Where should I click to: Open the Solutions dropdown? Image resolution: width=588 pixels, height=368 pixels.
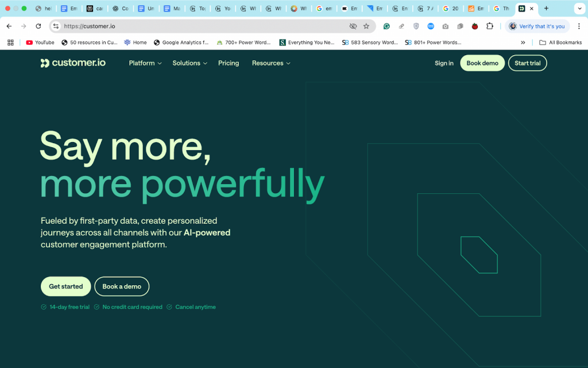point(189,63)
